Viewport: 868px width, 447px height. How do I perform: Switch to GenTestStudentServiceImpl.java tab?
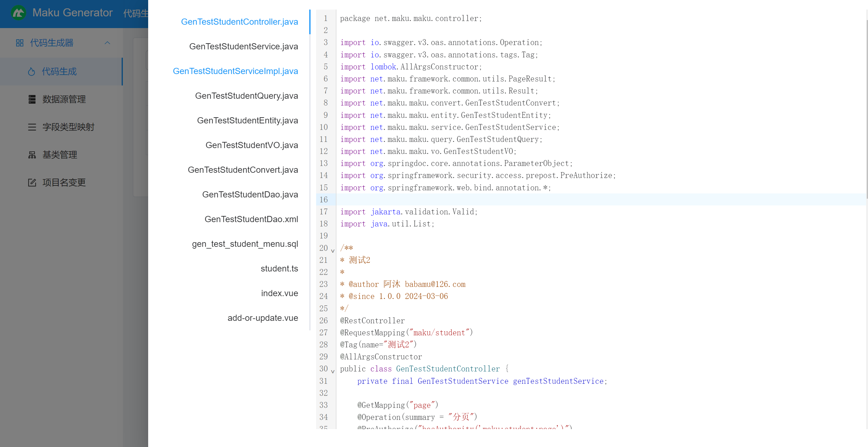235,71
